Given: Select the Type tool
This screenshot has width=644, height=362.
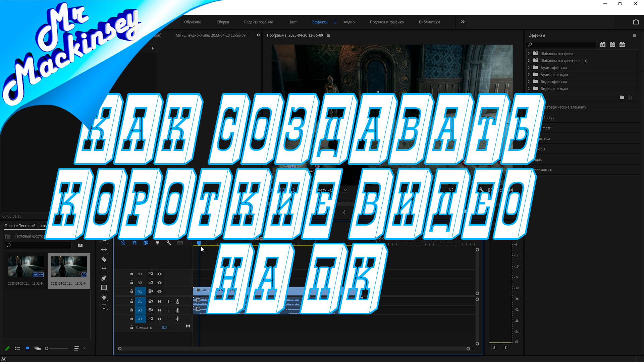Looking at the screenshot, I should (104, 306).
